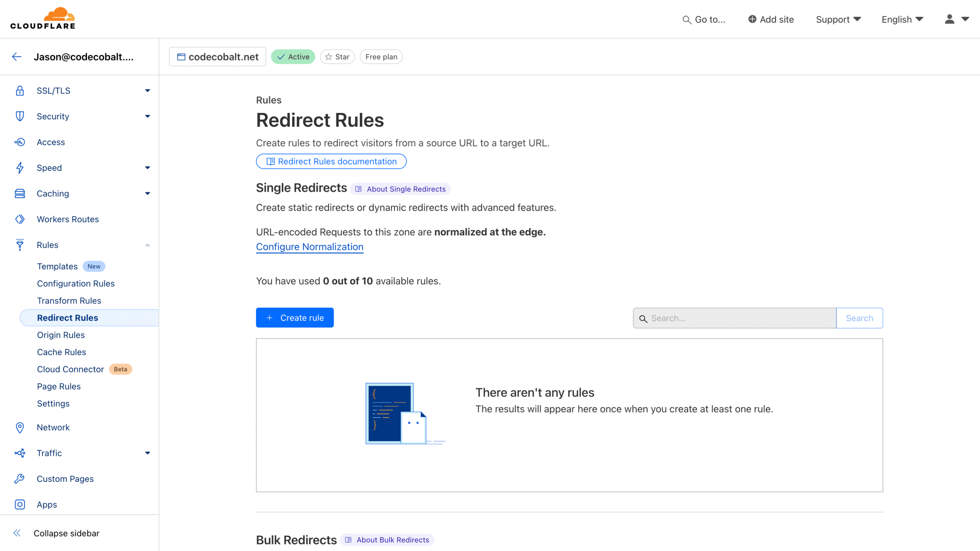This screenshot has width=980, height=551.
Task: Open Caching using its stack icon
Action: point(20,193)
